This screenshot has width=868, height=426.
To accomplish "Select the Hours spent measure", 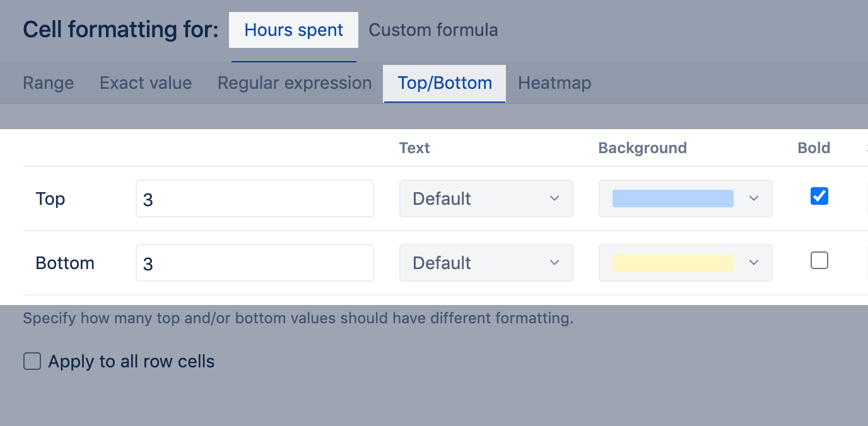I will [x=294, y=30].
